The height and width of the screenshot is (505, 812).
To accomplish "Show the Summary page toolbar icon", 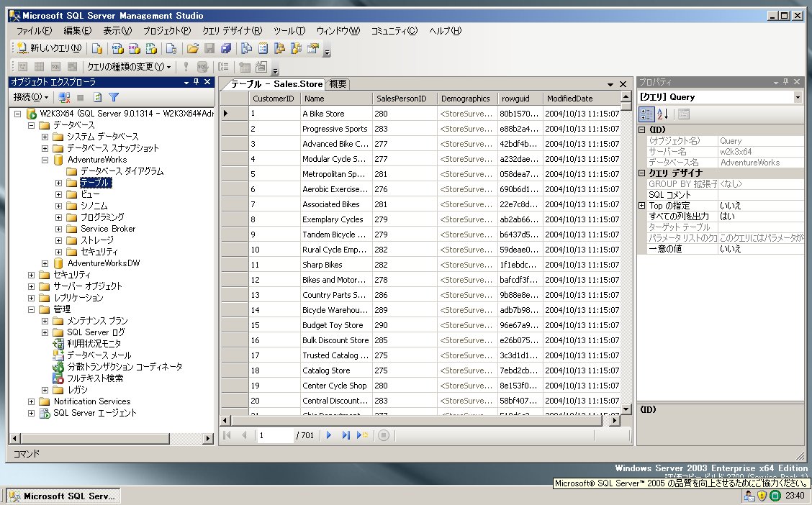I will pyautogui.click(x=263, y=48).
